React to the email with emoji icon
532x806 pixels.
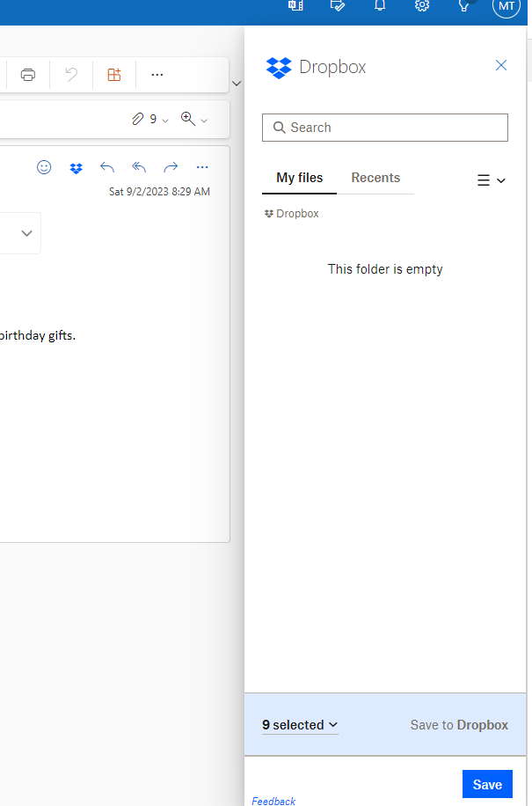point(44,167)
